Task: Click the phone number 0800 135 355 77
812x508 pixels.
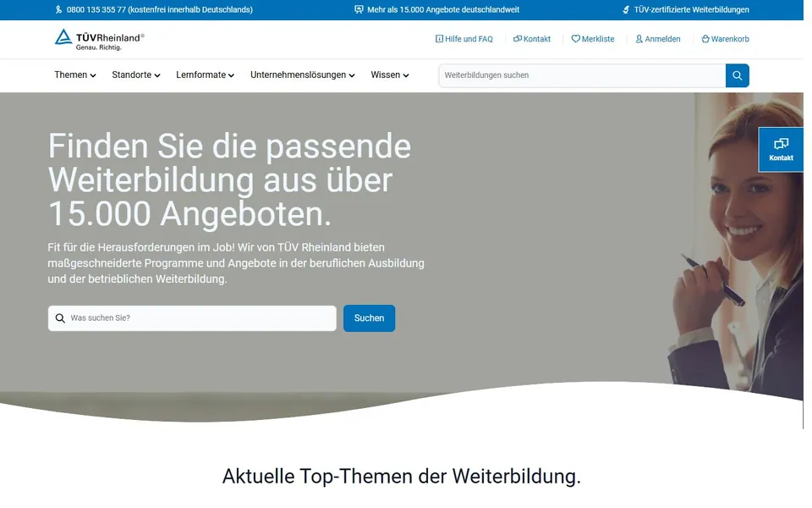Action: point(96,10)
